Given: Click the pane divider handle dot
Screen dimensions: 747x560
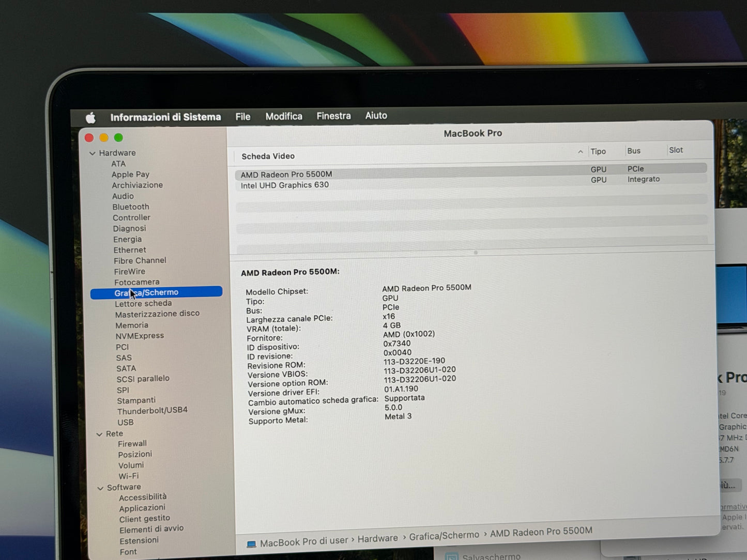Looking at the screenshot, I should tap(476, 253).
